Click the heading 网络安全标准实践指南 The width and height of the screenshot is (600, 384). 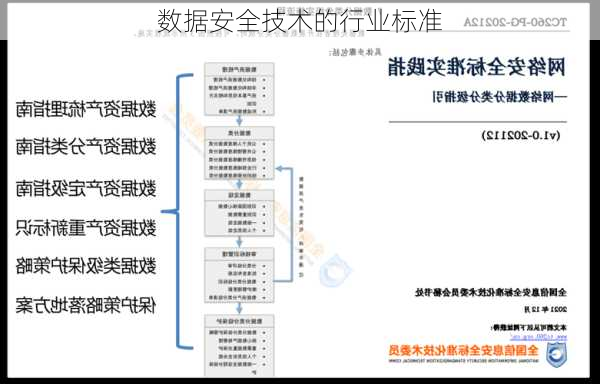click(477, 67)
